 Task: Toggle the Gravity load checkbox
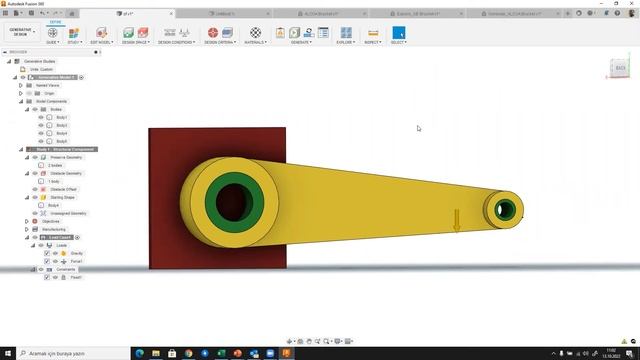[47, 253]
